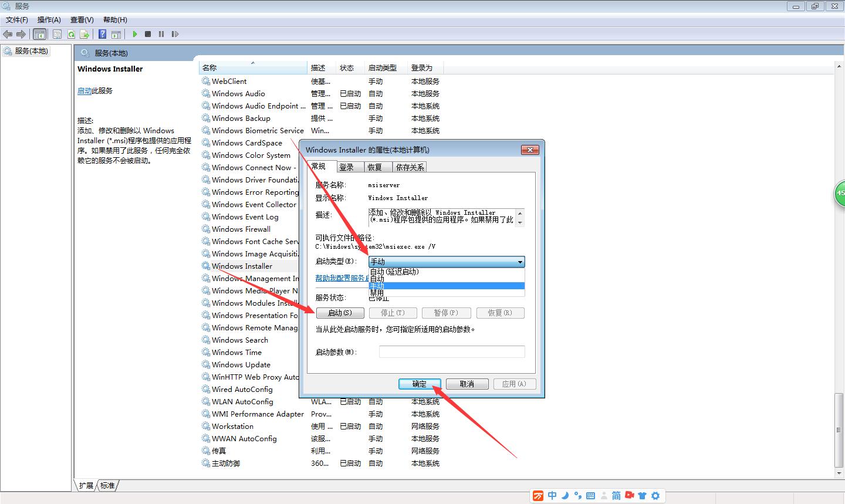The image size is (845, 504).
Task: Click the red video camera icon in input bar
Action: pyautogui.click(x=629, y=496)
